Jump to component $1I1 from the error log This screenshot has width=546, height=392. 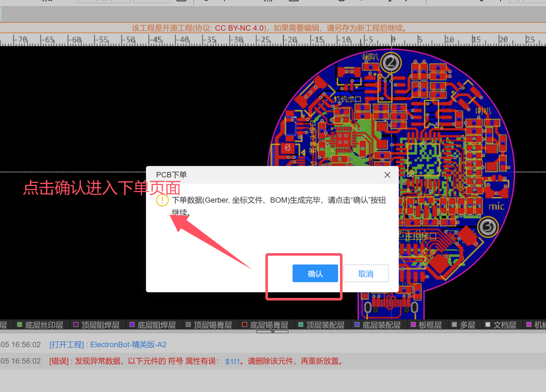click(233, 361)
